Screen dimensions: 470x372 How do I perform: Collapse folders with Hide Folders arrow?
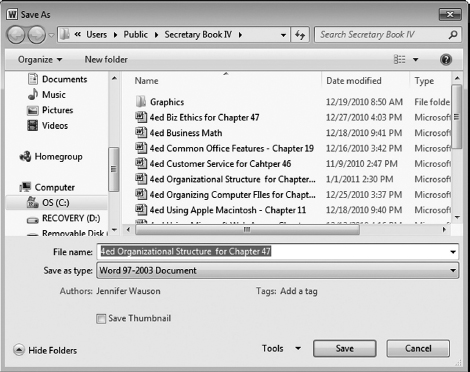pos(19,350)
